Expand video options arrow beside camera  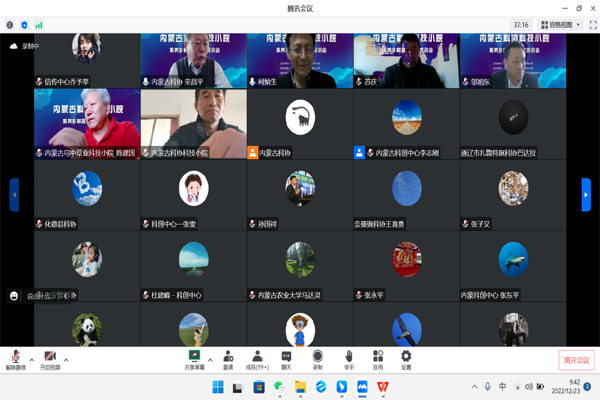click(66, 359)
